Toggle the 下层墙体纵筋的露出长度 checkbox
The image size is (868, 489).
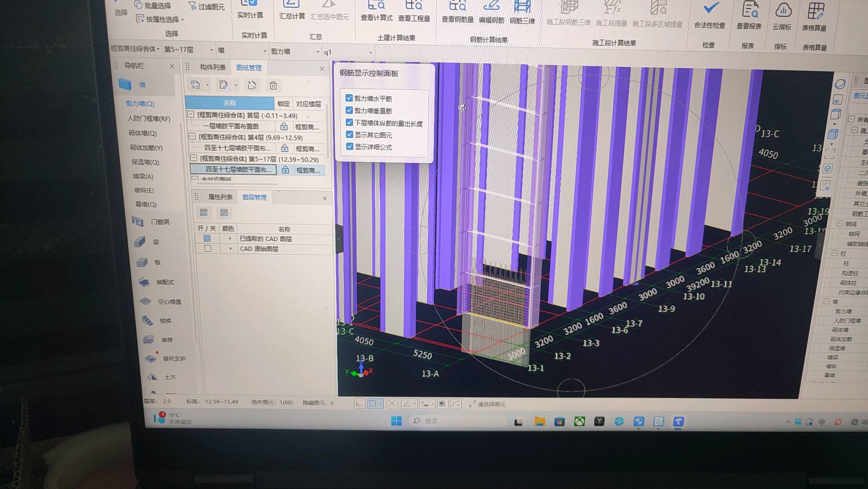click(x=349, y=122)
